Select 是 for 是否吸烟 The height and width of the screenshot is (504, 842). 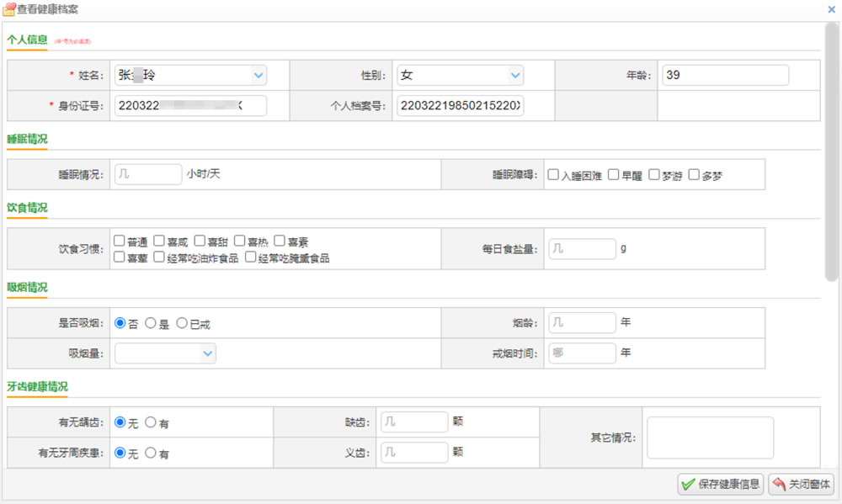(151, 323)
